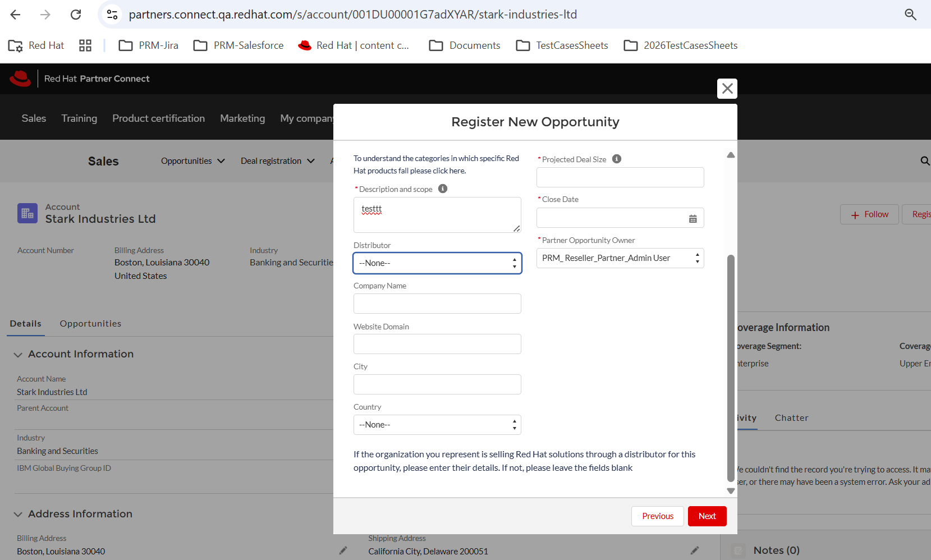931x560 pixels.
Task: Open the Sales navigation menu
Action: pos(34,118)
